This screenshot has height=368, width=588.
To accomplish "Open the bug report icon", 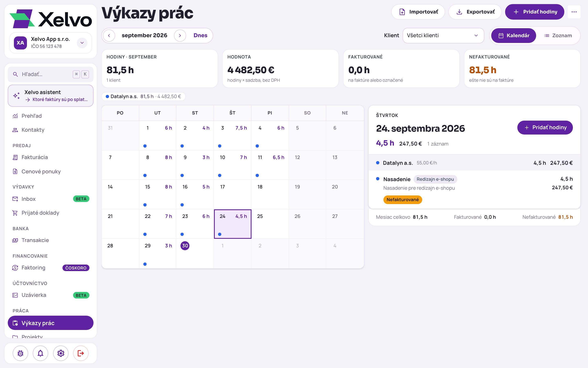I will [20, 353].
